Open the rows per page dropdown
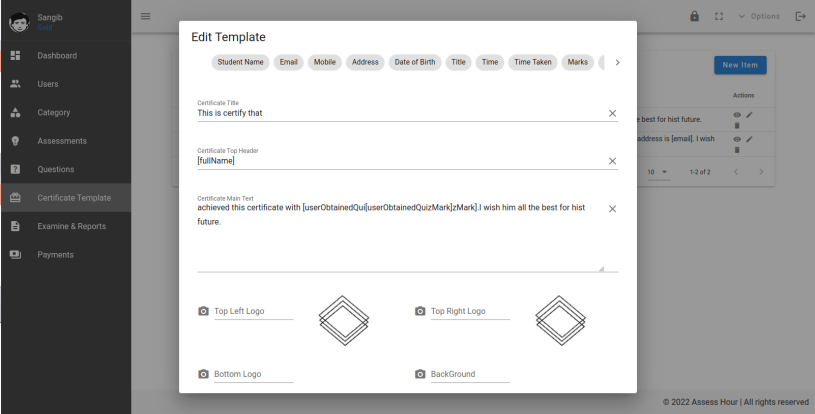 point(657,172)
